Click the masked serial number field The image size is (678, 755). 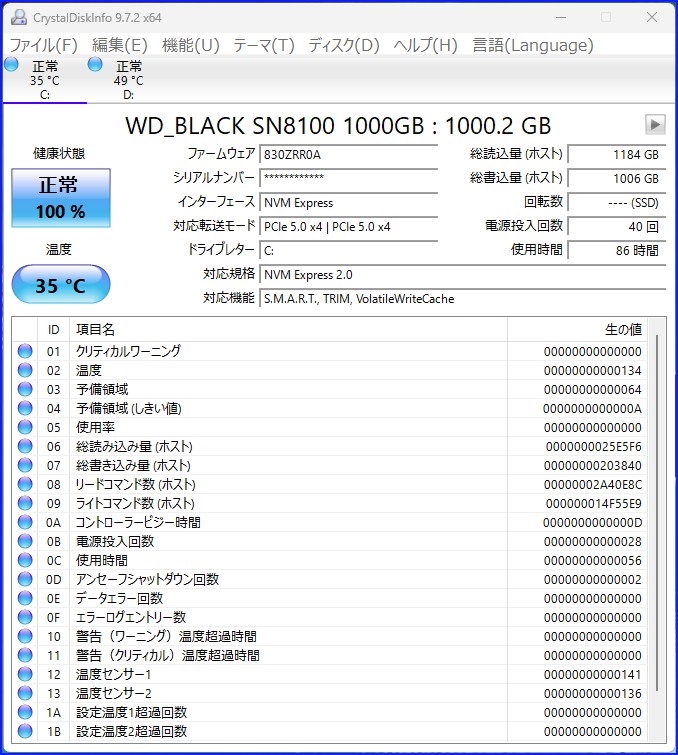coord(349,178)
